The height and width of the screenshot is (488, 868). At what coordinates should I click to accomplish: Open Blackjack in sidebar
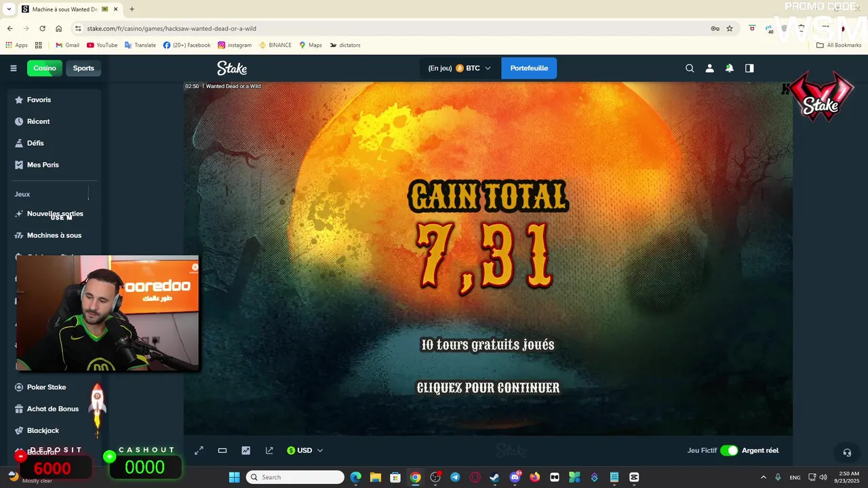click(x=43, y=430)
